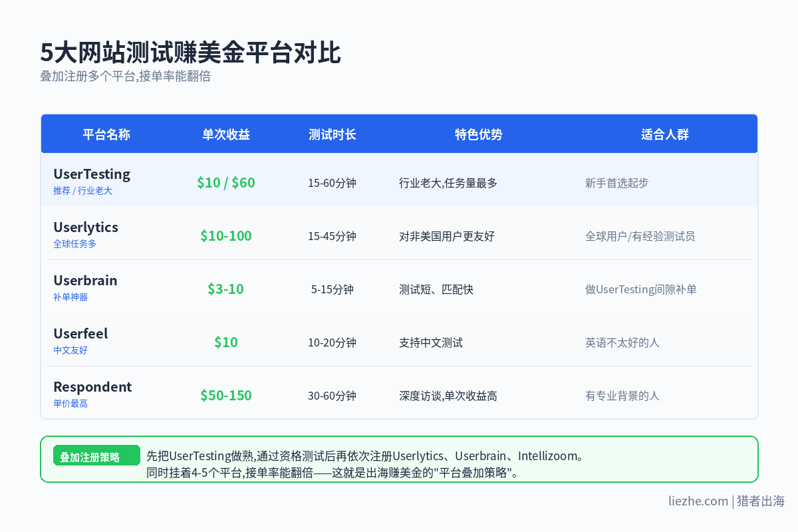Click 行业老大,任务量最多 cell
798x532 pixels.
click(448, 183)
